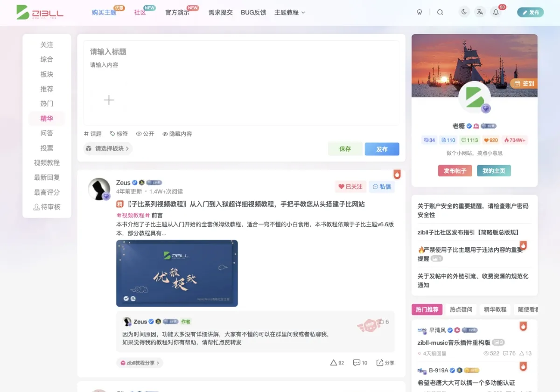Viewport: 560px width, 392px height.
Task: Add a topic with the # 话题 button
Action: (x=92, y=134)
